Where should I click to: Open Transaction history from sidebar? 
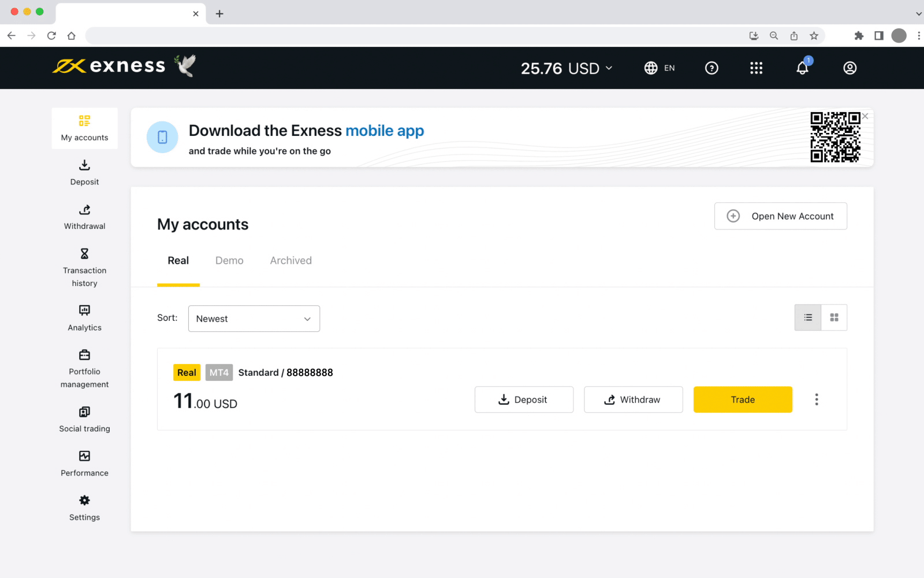[x=84, y=268]
